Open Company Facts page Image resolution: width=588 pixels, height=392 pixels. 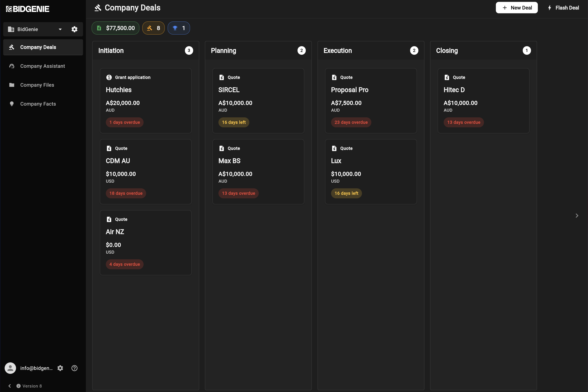pyautogui.click(x=38, y=104)
